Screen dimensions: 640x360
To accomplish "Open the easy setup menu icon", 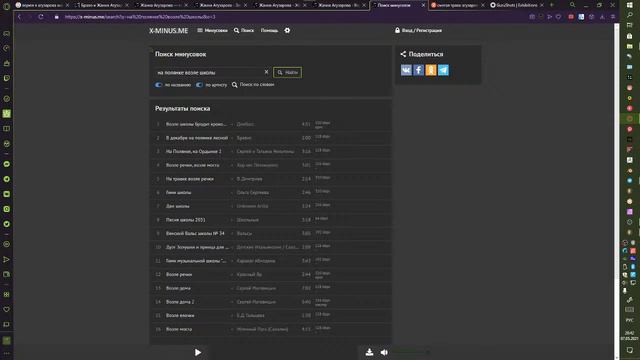I will point(613,17).
